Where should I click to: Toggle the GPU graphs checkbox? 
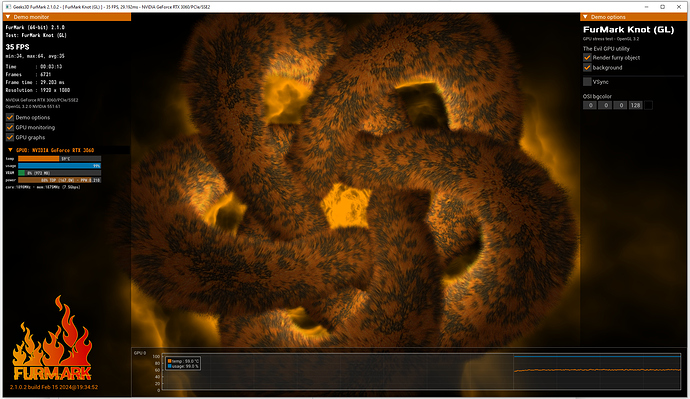coord(10,137)
